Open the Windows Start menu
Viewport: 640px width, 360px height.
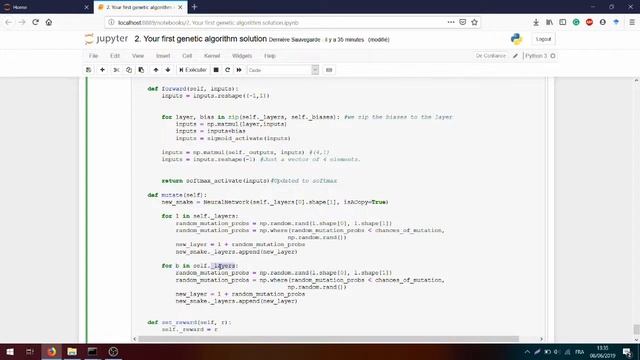coord(10,351)
